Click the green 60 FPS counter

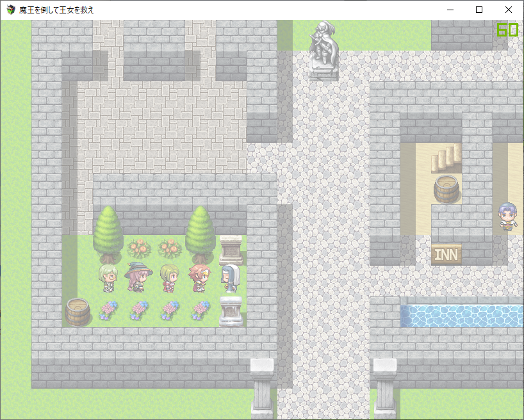point(507,30)
